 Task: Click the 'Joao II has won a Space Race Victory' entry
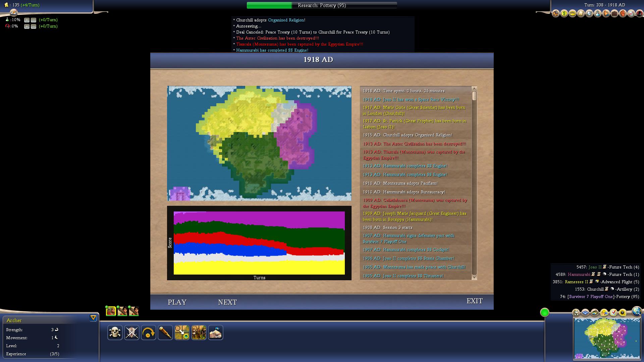coord(411,100)
